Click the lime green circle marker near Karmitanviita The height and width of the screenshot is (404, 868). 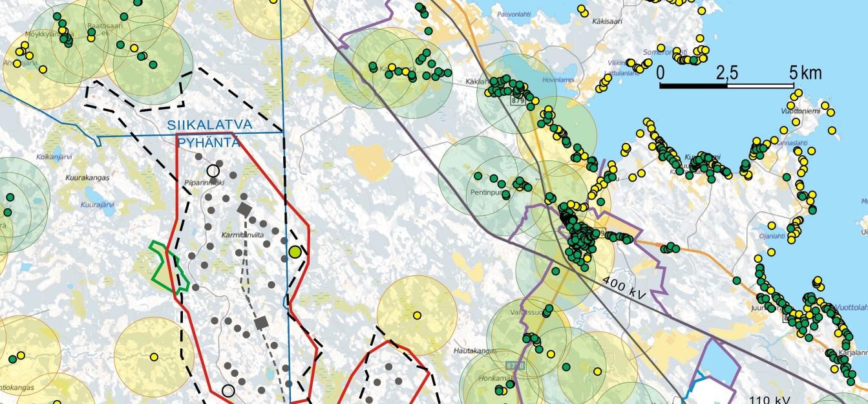point(295,251)
